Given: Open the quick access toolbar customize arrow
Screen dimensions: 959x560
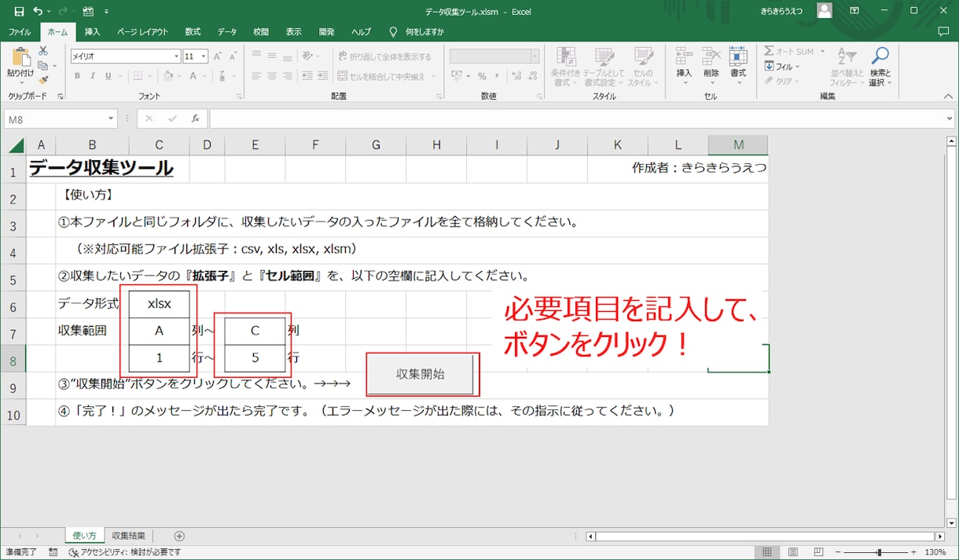Looking at the screenshot, I should pos(106,12).
